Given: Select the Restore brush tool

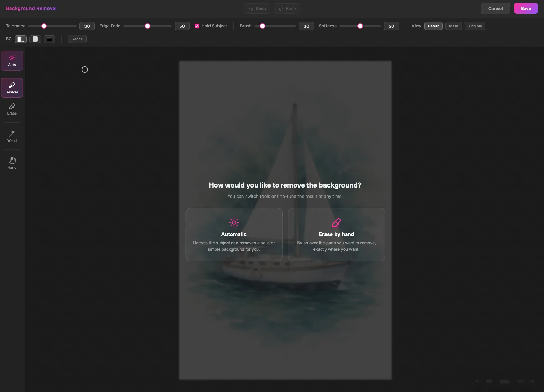Looking at the screenshot, I should [x=12, y=88].
